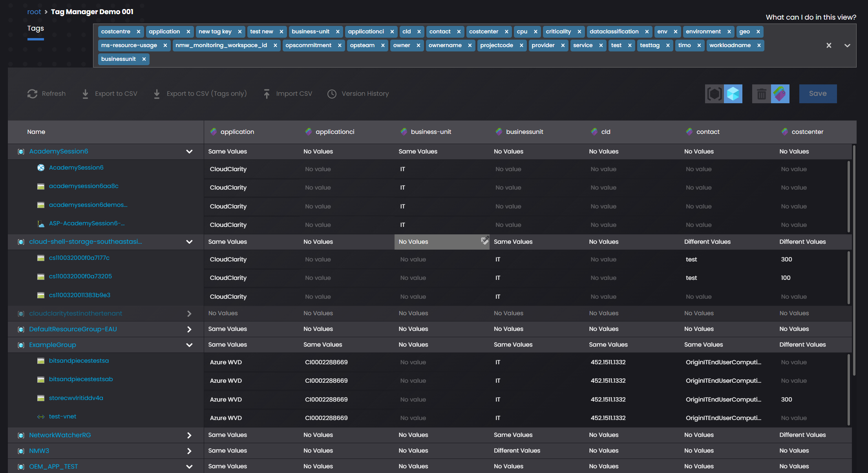Toggle the colored tags mode button
868x473 pixels.
[x=780, y=94]
